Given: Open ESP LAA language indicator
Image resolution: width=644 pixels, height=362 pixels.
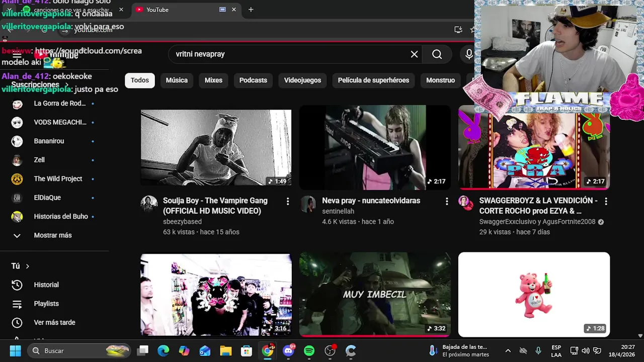Looking at the screenshot, I should [x=556, y=350].
